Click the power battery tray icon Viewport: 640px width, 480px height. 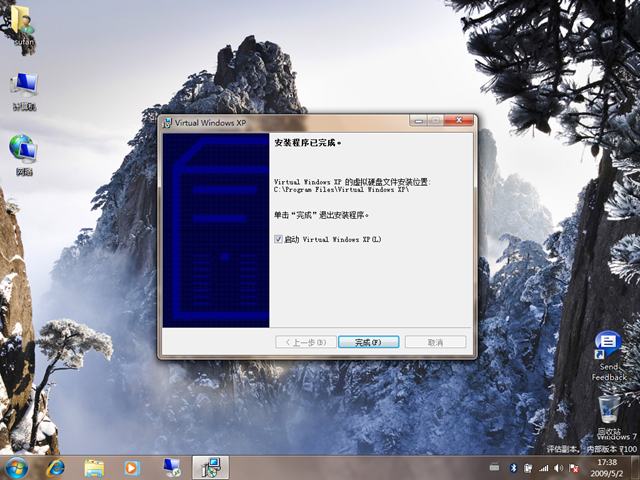(x=528, y=468)
